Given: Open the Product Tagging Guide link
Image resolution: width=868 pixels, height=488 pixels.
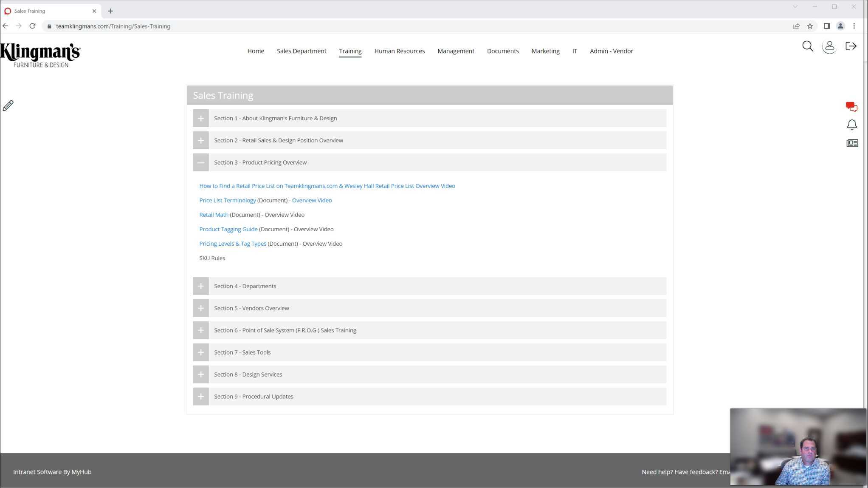Looking at the screenshot, I should pyautogui.click(x=228, y=230).
